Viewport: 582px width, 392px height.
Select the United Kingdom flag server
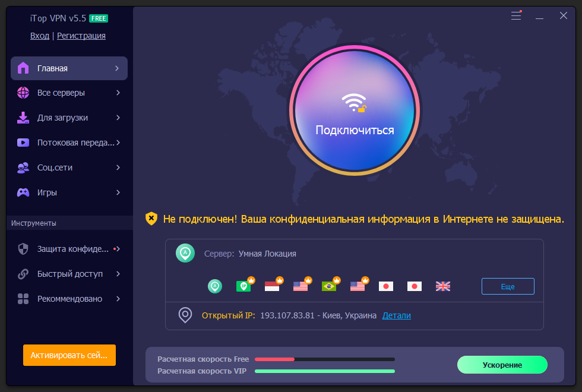coord(443,286)
